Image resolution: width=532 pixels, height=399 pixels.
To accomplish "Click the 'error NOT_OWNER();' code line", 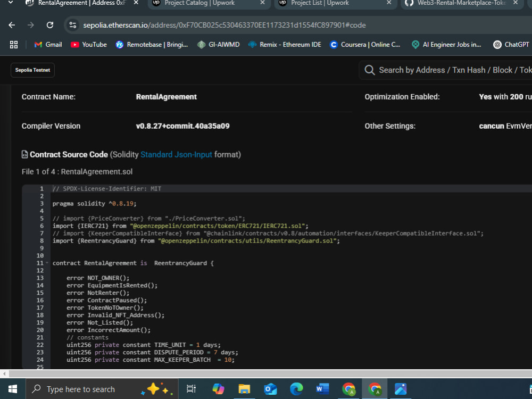I will tap(98, 278).
